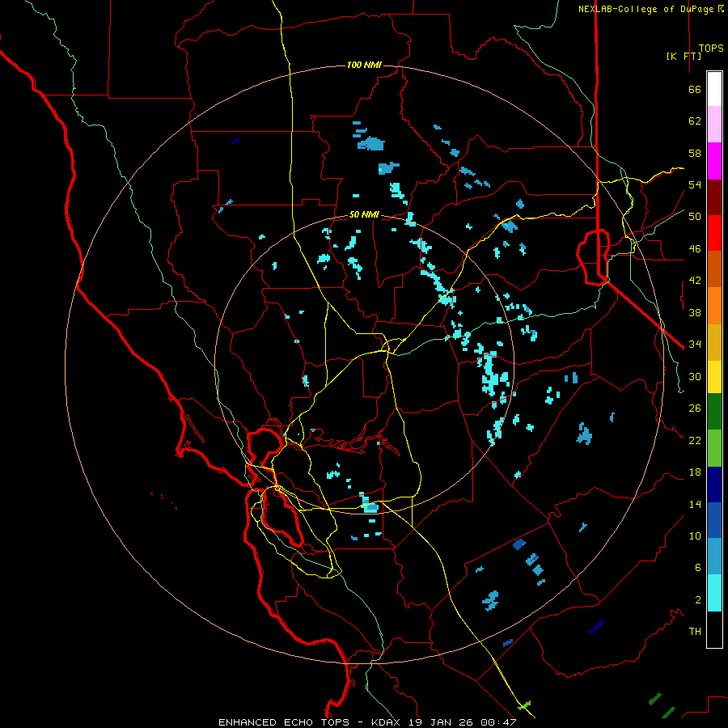Click the "50" legend value
This screenshot has height=728, width=728.
pyautogui.click(x=695, y=217)
